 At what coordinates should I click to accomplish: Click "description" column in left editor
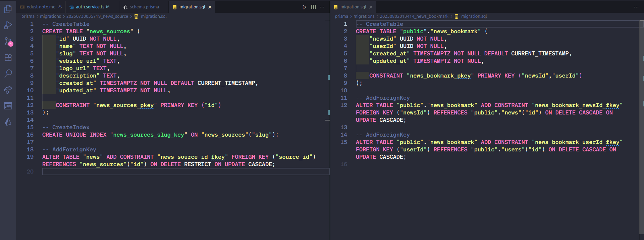78,76
